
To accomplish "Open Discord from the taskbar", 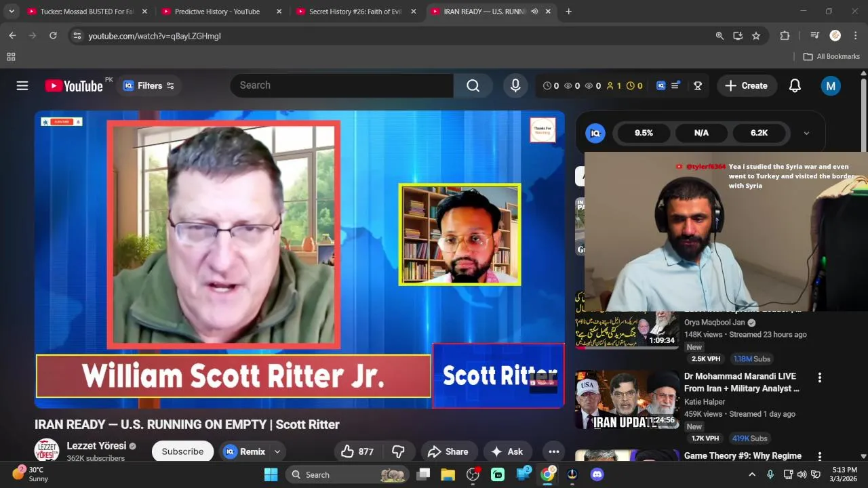I will (597, 474).
